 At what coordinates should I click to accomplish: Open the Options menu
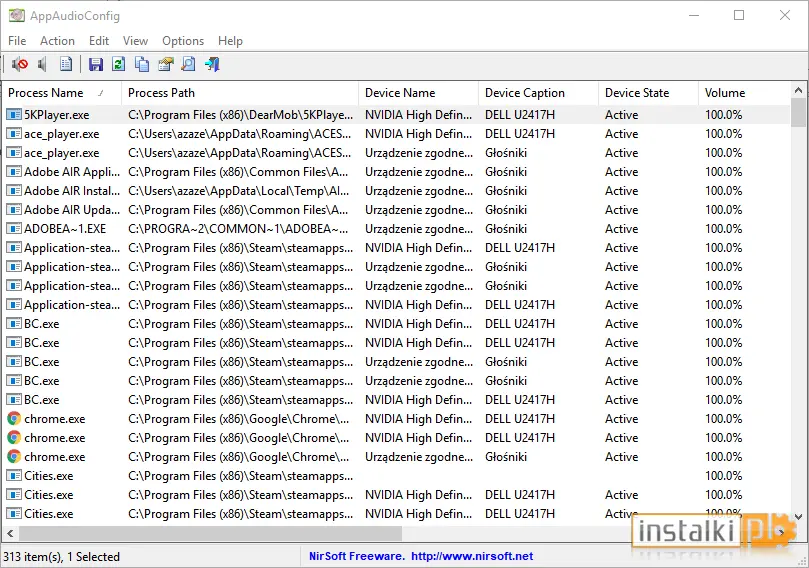[183, 41]
